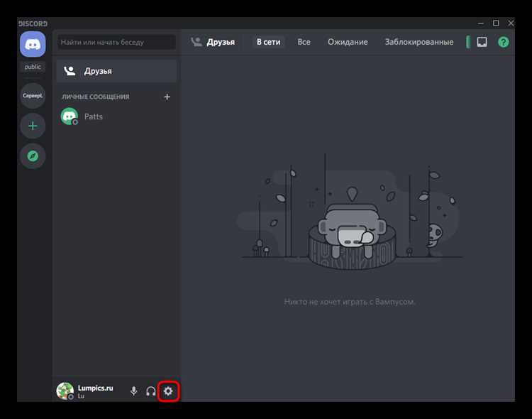This screenshot has width=532, height=419.
Task: Open the green Help question mark
Action: point(503,42)
